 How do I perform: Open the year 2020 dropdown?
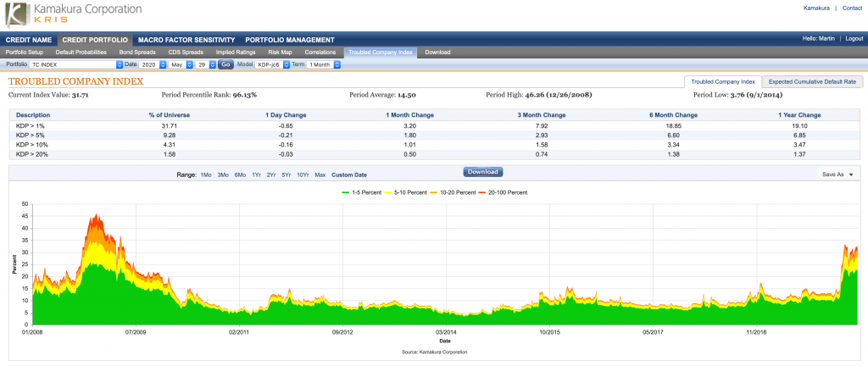(153, 64)
